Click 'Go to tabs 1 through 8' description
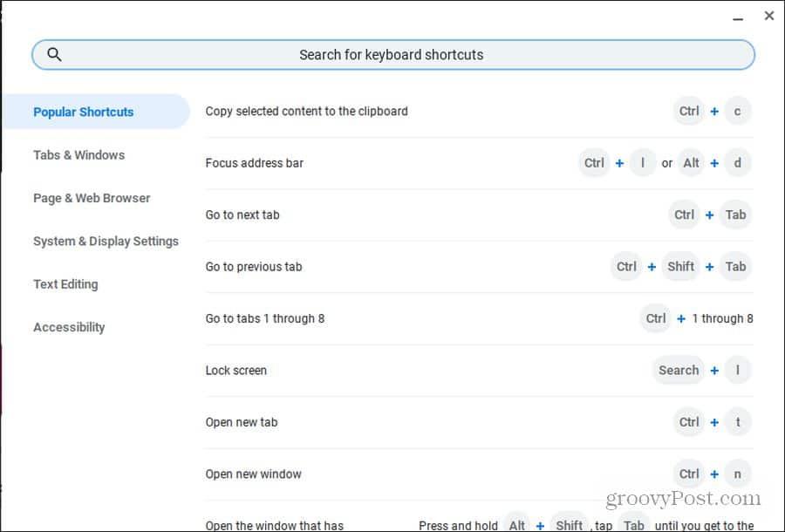The height and width of the screenshot is (532, 785). [x=265, y=319]
